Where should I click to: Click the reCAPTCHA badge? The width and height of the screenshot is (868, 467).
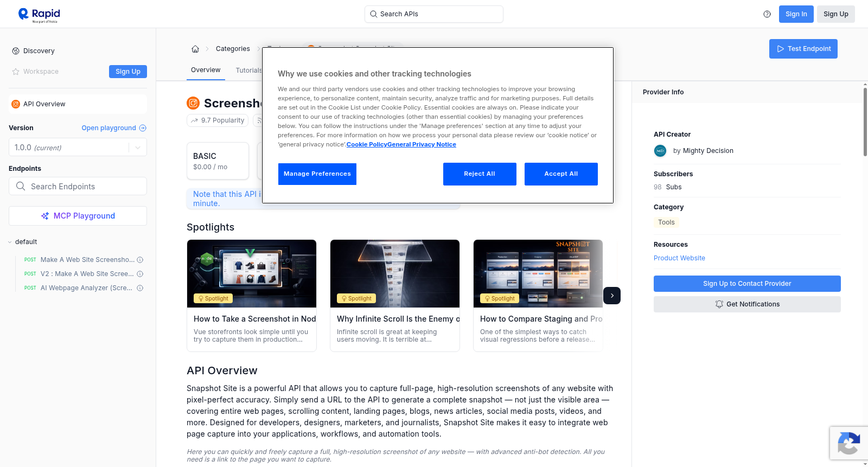click(x=848, y=443)
